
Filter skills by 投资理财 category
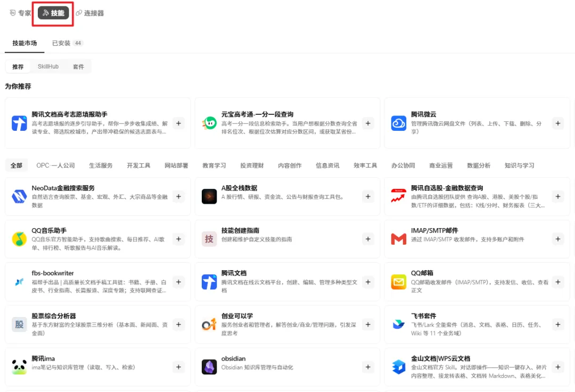coord(252,165)
